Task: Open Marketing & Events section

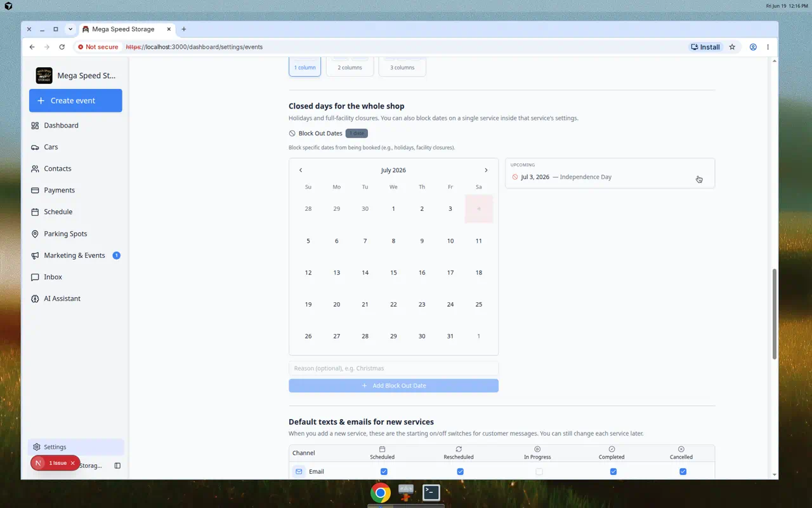Action: click(75, 255)
